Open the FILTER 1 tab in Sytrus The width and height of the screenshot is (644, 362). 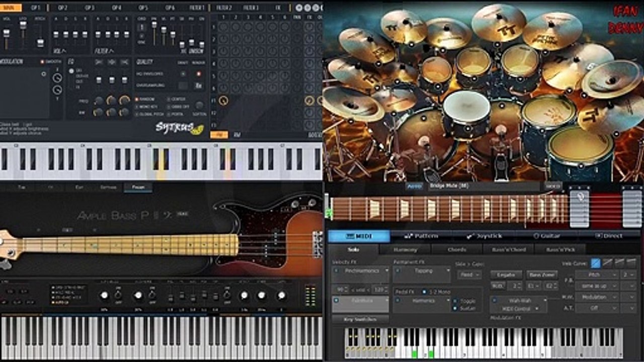(197, 8)
